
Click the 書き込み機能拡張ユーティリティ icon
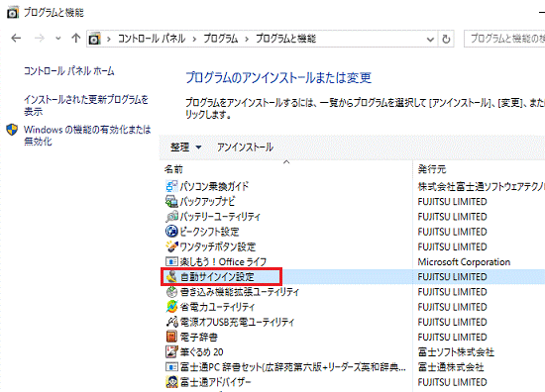coord(171,292)
